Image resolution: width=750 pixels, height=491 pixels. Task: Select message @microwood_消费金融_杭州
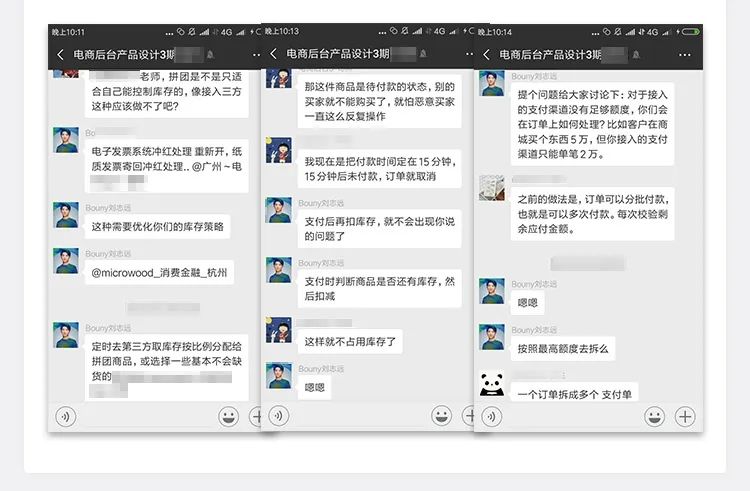pyautogui.click(x=159, y=273)
